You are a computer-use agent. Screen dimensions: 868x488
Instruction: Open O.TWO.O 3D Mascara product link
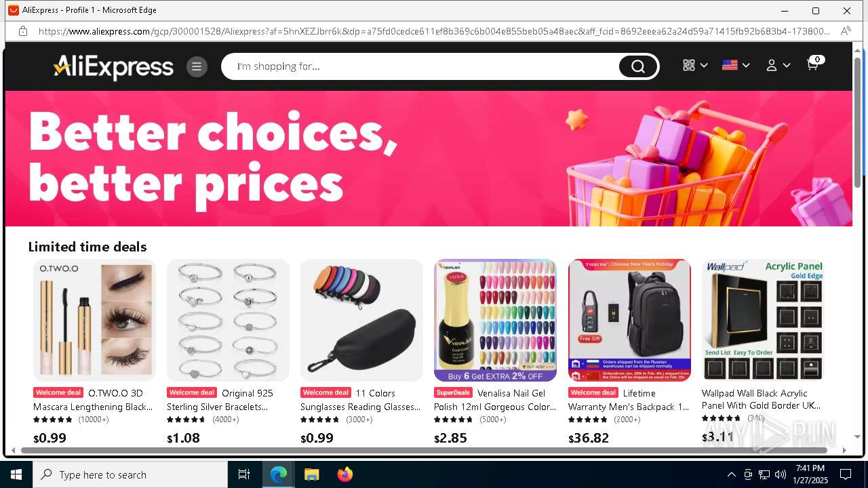pyautogui.click(x=93, y=400)
